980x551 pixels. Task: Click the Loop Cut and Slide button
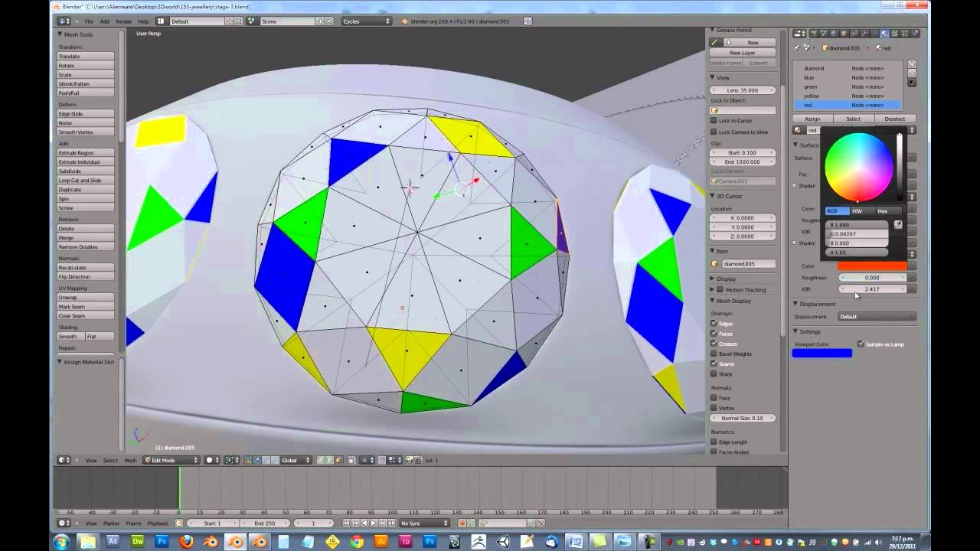click(x=86, y=181)
